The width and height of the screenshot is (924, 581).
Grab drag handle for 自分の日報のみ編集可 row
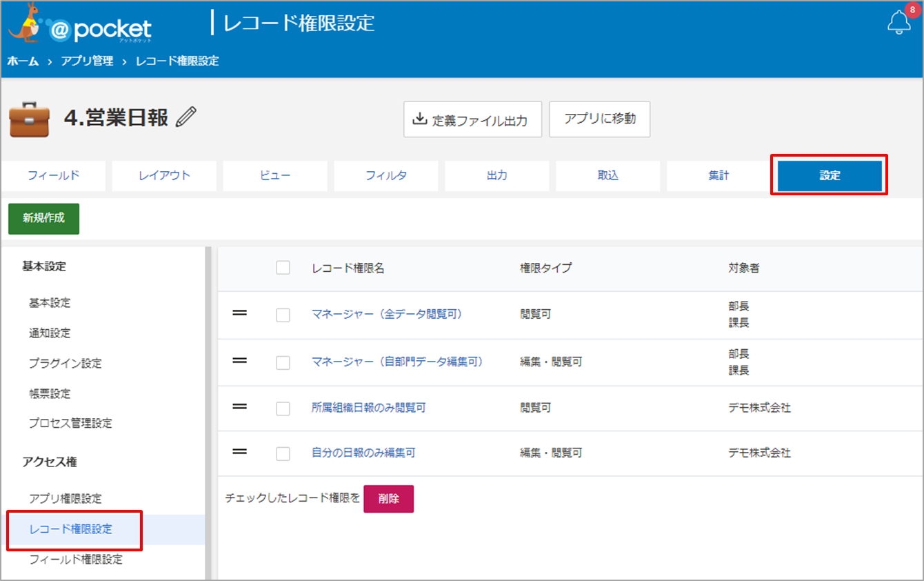pos(239,452)
